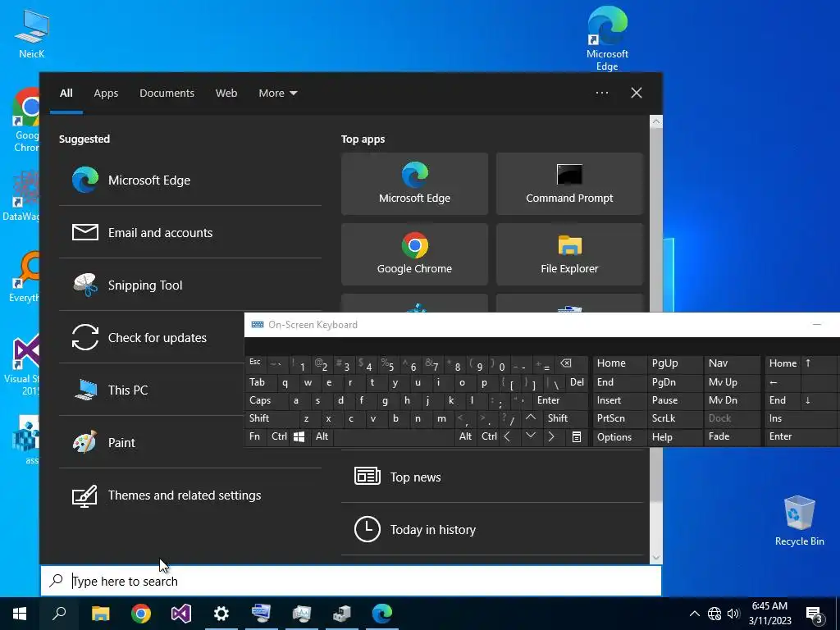The image size is (840, 630).
Task: Open volume control in system tray
Action: (733, 614)
